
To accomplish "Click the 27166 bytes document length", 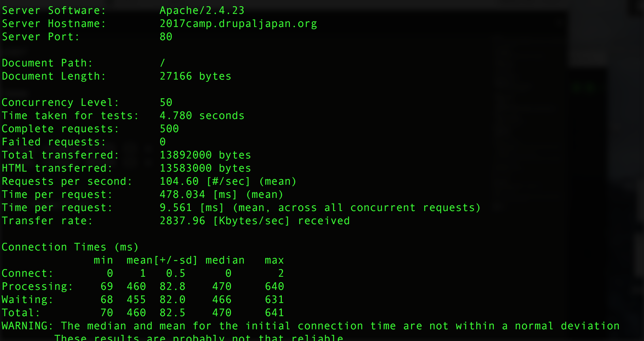I will pos(195,76).
